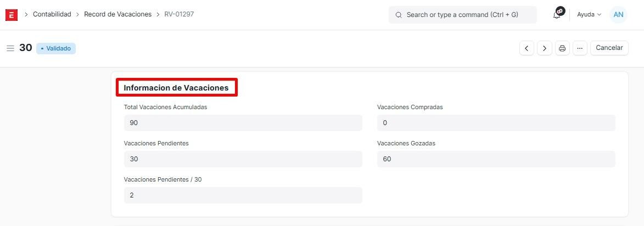Navigate to Contabilidad breadcrumb
The image size is (644, 226).
click(x=52, y=14)
